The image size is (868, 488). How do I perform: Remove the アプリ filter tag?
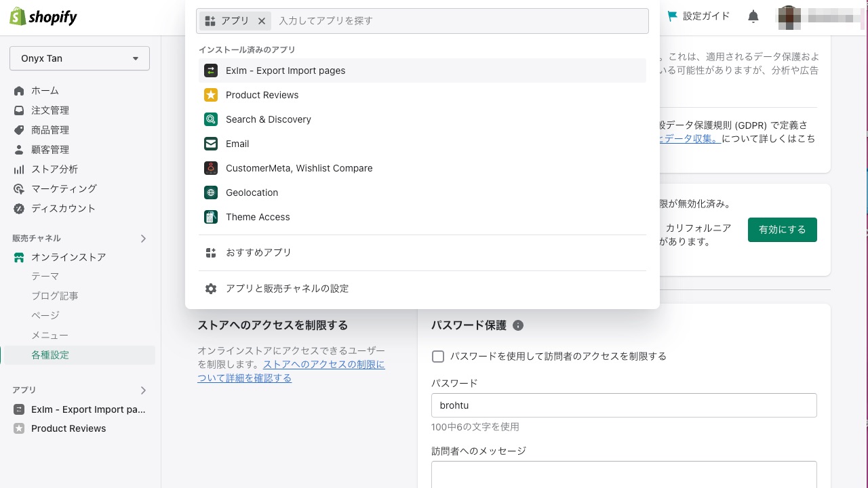(x=262, y=21)
